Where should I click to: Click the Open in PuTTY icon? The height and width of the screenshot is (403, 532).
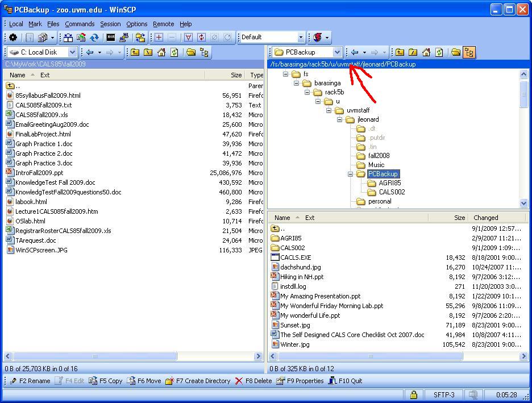pyautogui.click(x=123, y=38)
